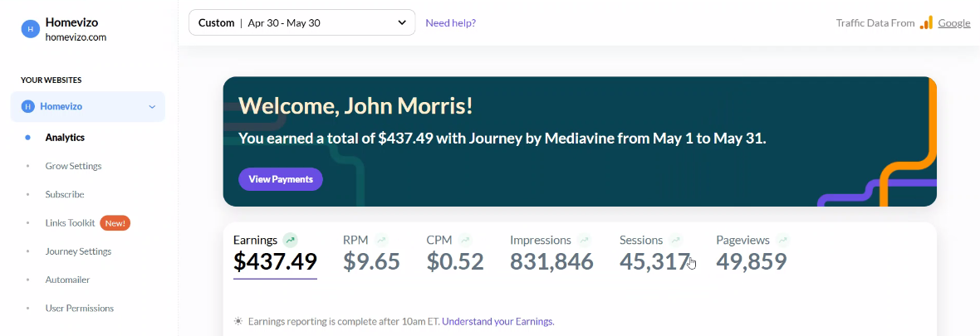980x336 pixels.
Task: Open the Custom date range dropdown
Action: (x=301, y=22)
